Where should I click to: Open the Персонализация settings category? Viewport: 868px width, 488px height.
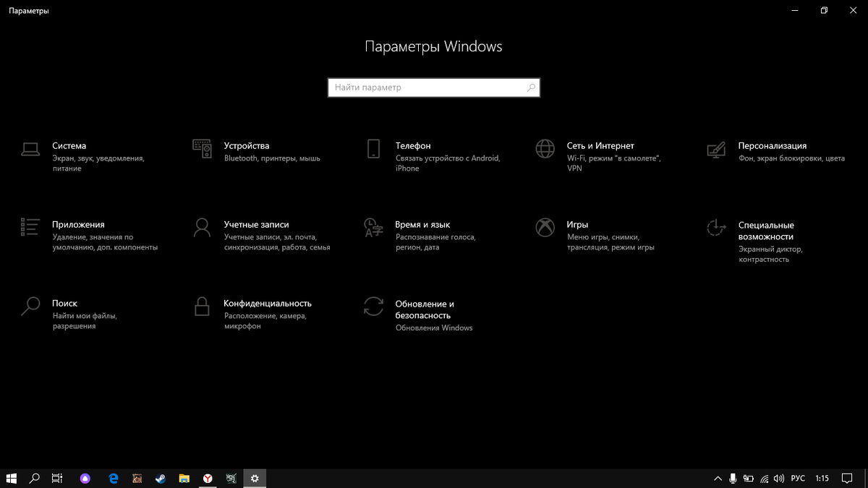tap(776, 151)
